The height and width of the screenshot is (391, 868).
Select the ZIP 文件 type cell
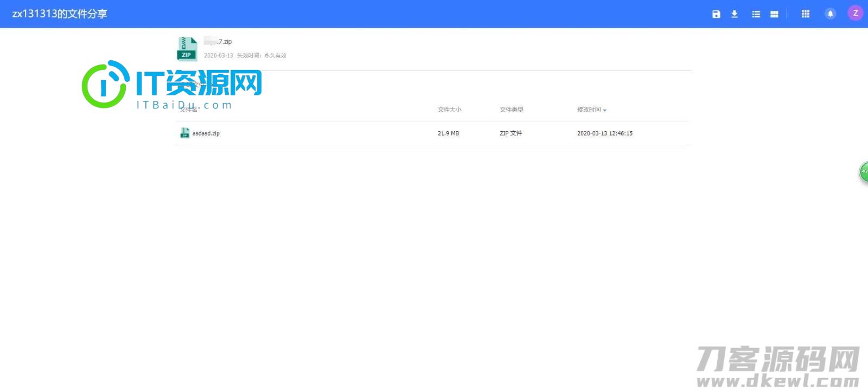510,133
